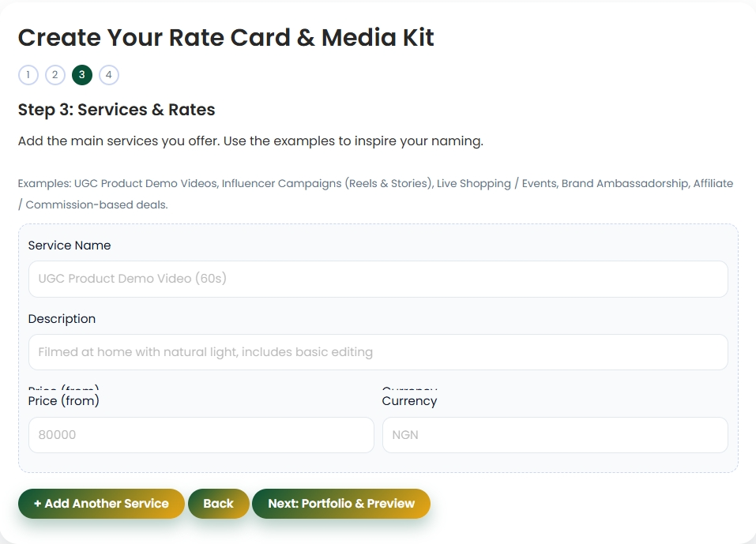Proceed with Next: Portfolio & Preview button
The height and width of the screenshot is (544, 756).
tap(340, 504)
